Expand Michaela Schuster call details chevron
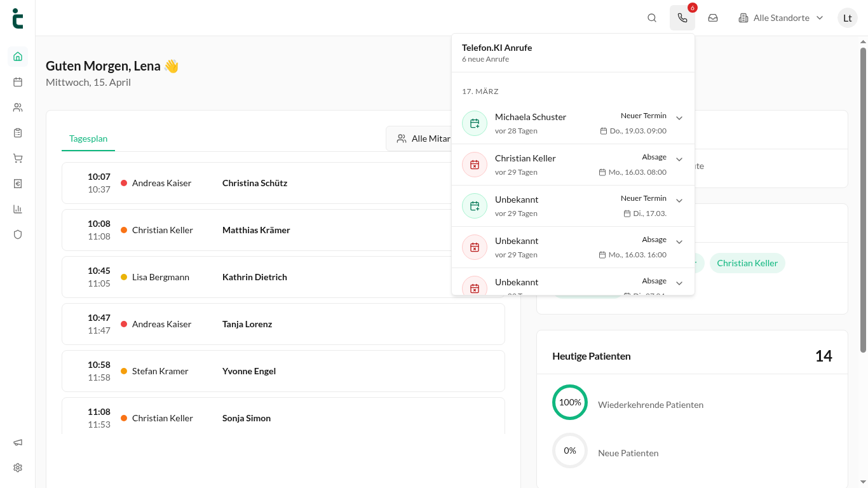 [x=679, y=118]
